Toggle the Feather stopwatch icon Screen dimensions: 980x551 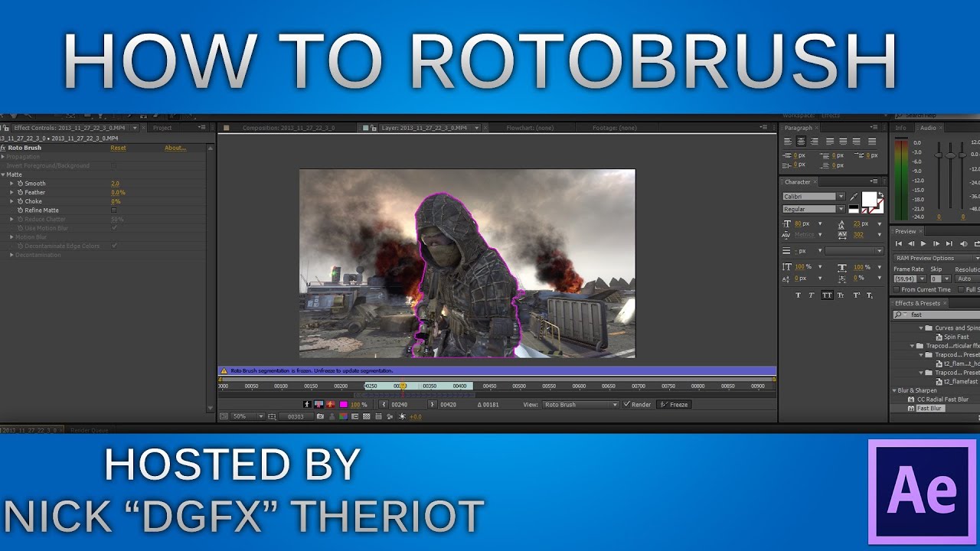coord(21,193)
